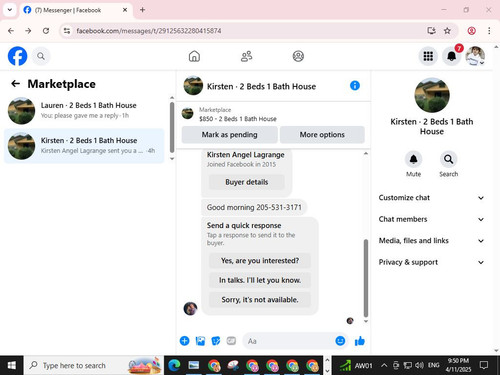Show hidden system tray icons
The height and width of the screenshot is (375, 500).
(x=384, y=365)
